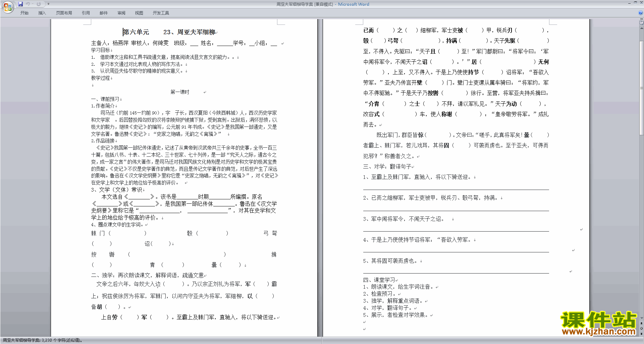Click the vertical scrollbar down arrow
Screen dimensions: 644x344
point(642,318)
